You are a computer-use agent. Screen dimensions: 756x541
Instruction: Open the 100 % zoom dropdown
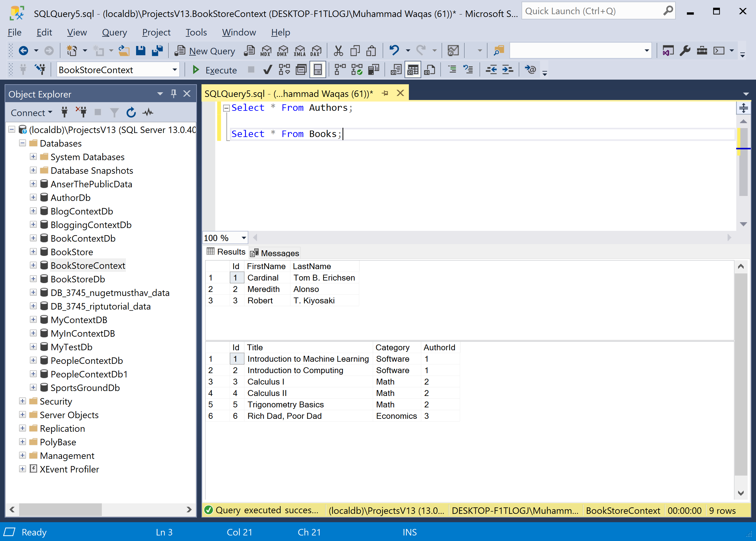point(244,238)
